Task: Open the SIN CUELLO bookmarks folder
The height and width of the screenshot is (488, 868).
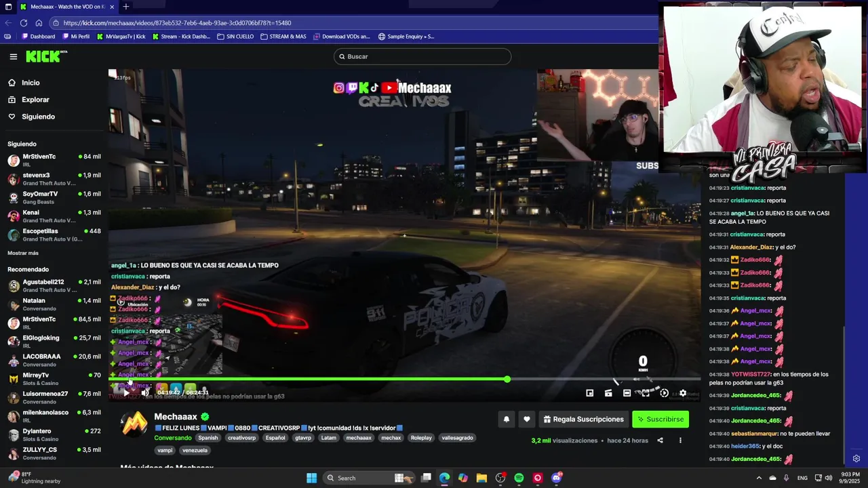Action: tap(235, 37)
